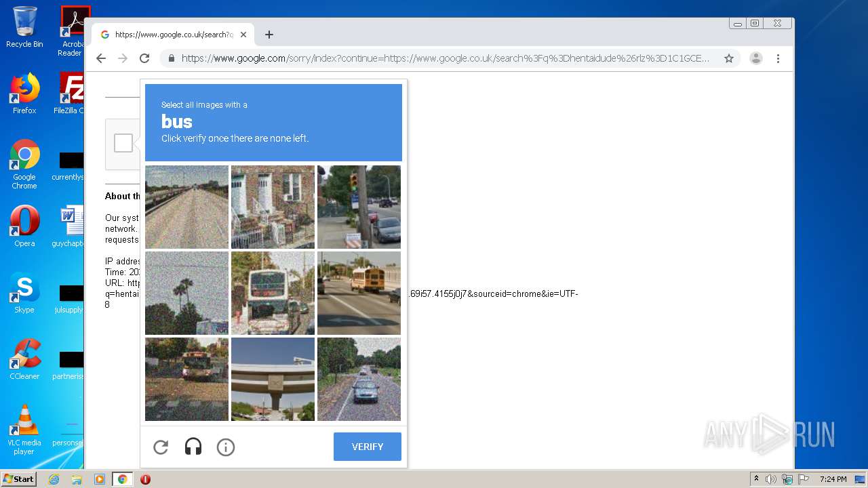868x488 pixels.
Task: Select the empty highway road image tile
Action: 186,207
